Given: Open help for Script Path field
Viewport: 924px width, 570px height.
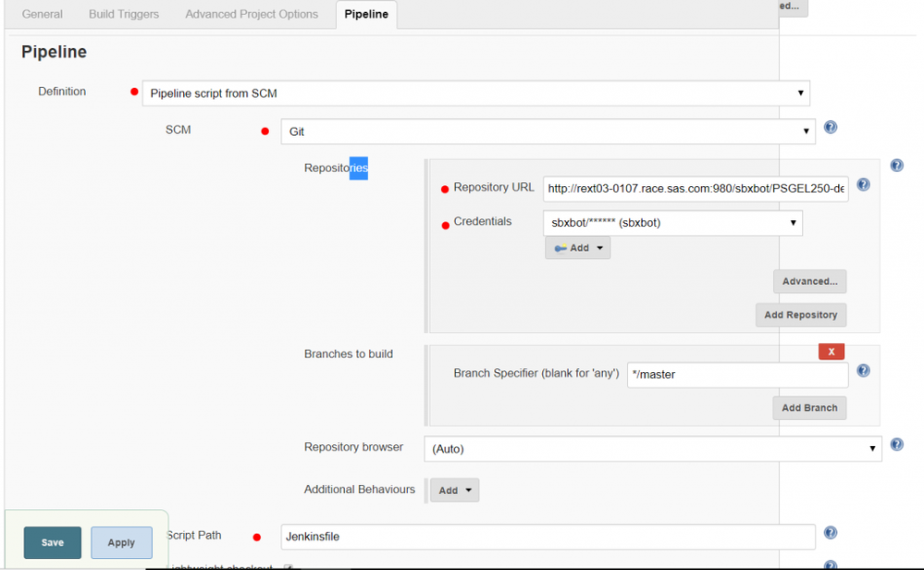Looking at the screenshot, I should (831, 533).
